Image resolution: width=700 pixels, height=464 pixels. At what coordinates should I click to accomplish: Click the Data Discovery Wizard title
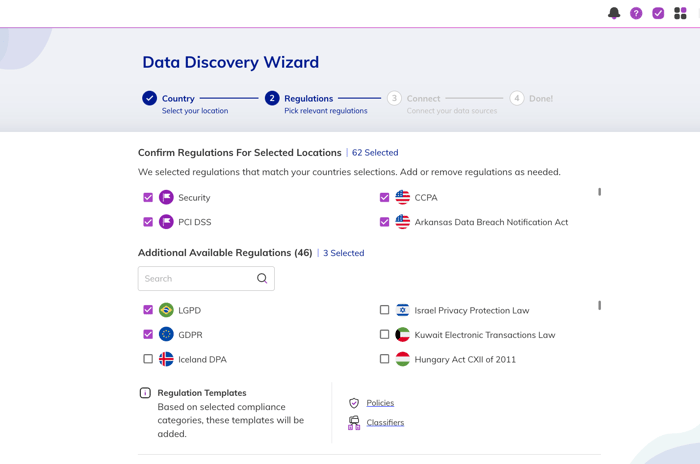230,62
